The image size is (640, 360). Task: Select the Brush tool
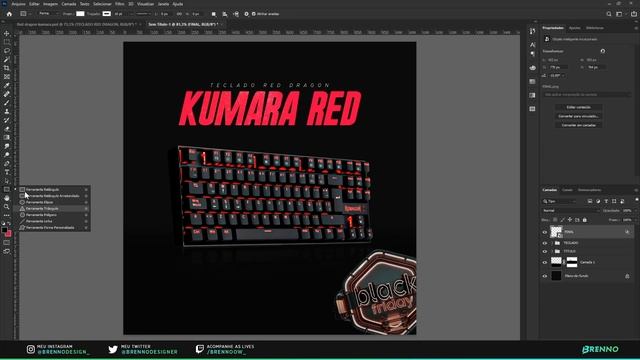coord(7,103)
